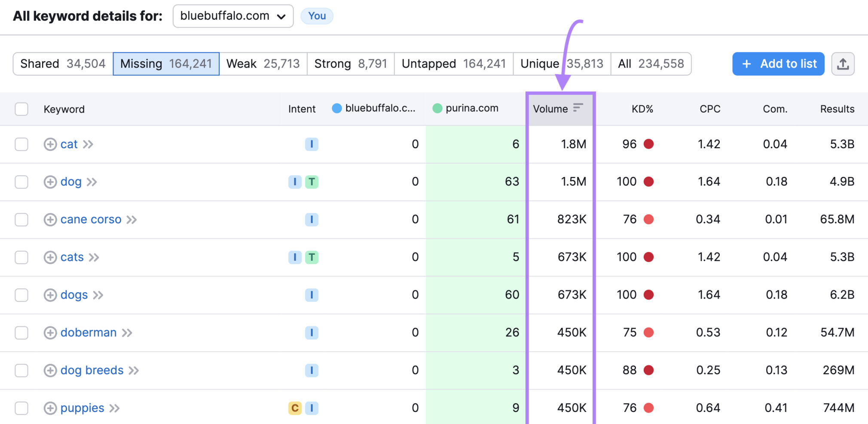Open the 'doberman' keyword link
The image size is (868, 424).
89,332
